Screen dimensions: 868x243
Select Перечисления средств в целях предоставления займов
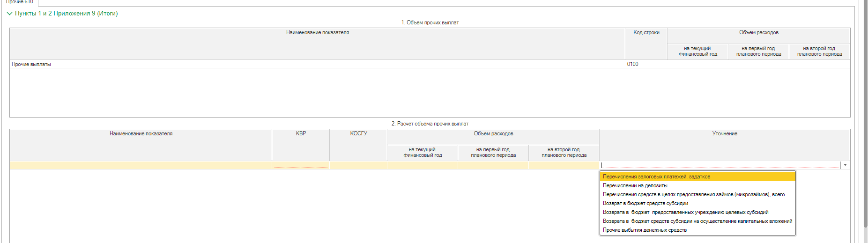tap(693, 194)
